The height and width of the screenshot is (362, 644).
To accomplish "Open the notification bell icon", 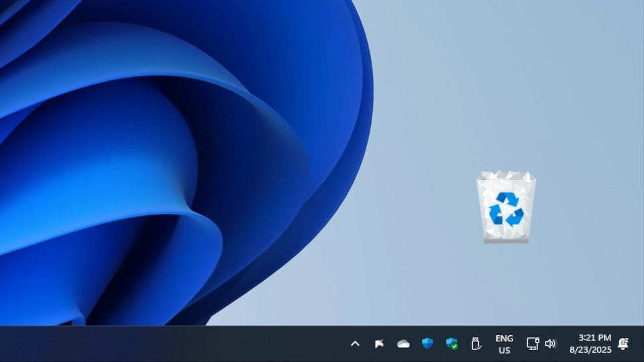I will pos(623,343).
